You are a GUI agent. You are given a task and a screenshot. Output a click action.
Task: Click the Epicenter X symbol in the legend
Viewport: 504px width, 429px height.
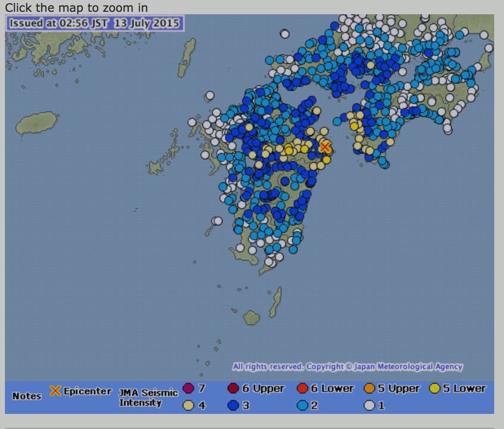(x=55, y=391)
